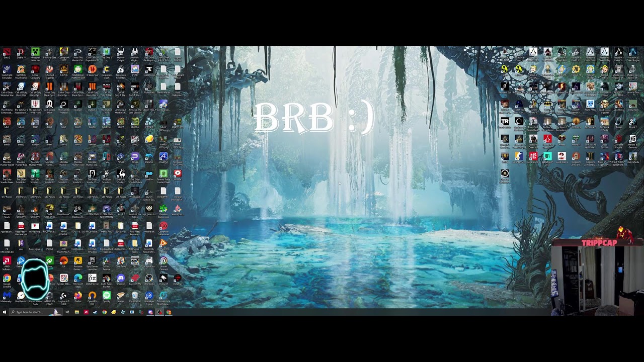The height and width of the screenshot is (362, 644).
Task: Open Rockstar Games Launcher shortcut
Action: pos(78,262)
